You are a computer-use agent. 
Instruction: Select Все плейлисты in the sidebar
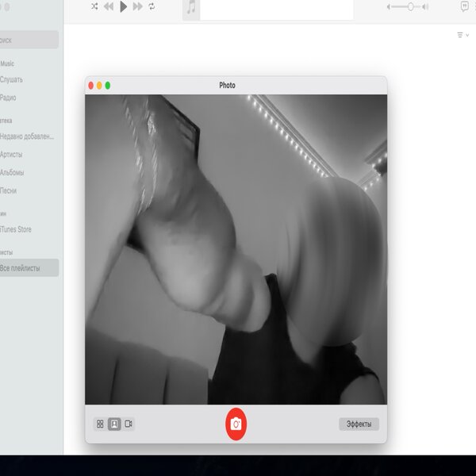[23, 267]
